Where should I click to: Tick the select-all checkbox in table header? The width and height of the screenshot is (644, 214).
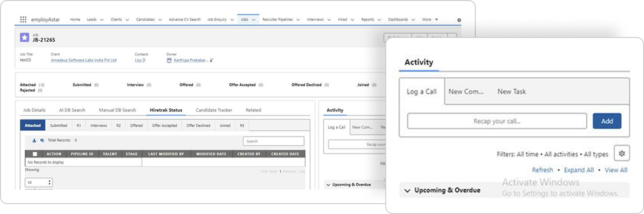35,154
